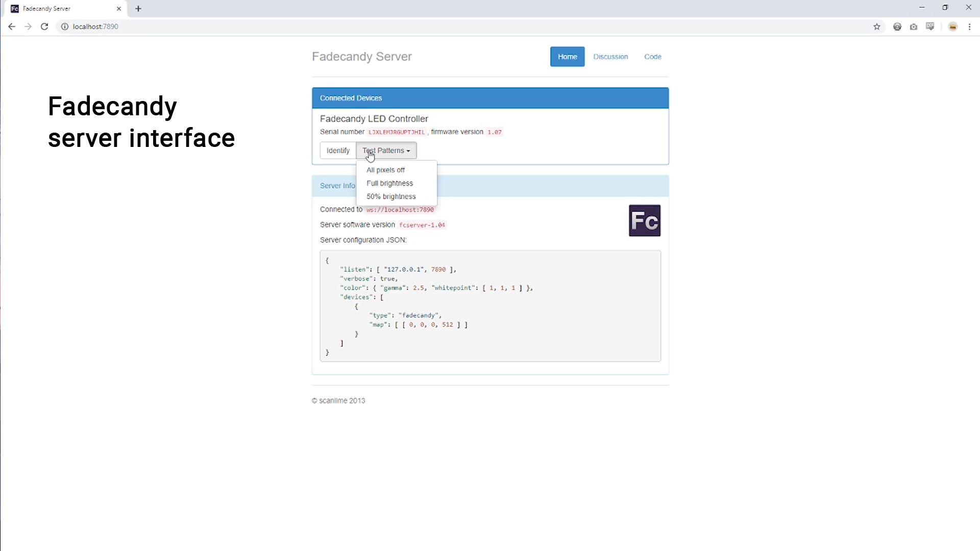
Task: Click the Connected Devices panel header
Action: point(491,98)
